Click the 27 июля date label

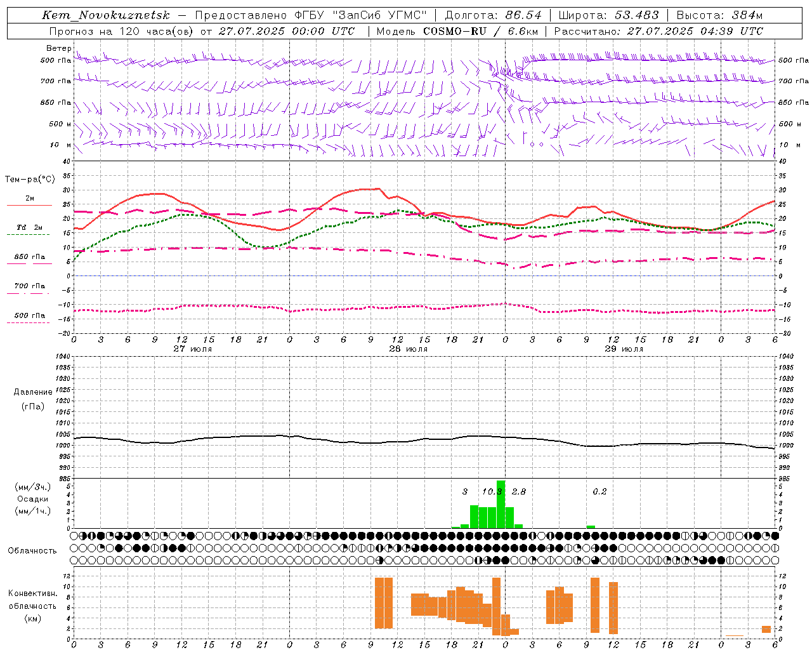tap(193, 349)
